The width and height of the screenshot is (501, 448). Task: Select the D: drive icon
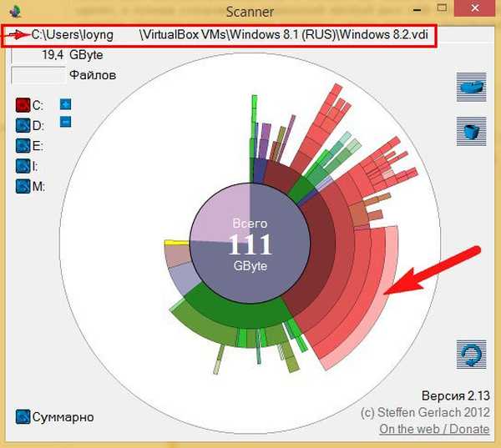(x=23, y=126)
